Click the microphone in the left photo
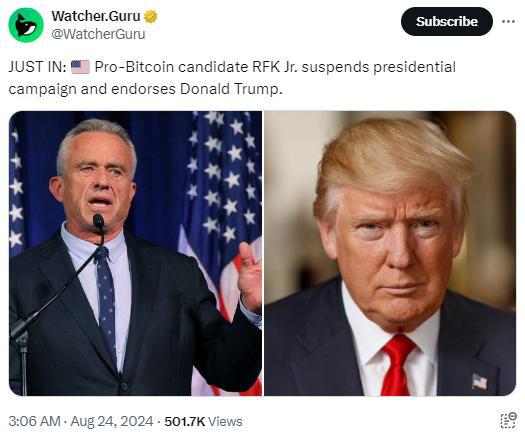 pyautogui.click(x=98, y=221)
